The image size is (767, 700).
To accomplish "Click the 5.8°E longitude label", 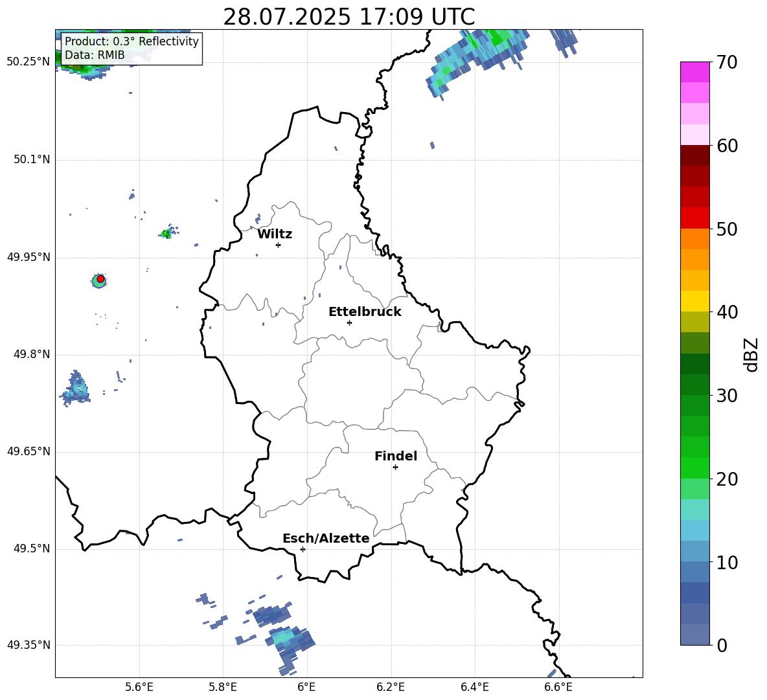I will point(223,687).
